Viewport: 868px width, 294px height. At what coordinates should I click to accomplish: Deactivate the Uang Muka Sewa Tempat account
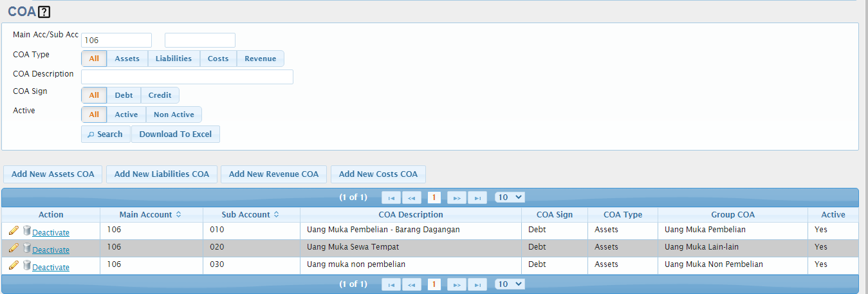(51, 250)
